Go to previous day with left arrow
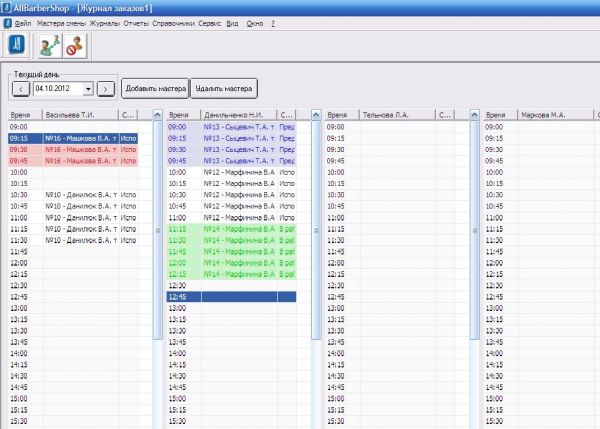 (22, 89)
